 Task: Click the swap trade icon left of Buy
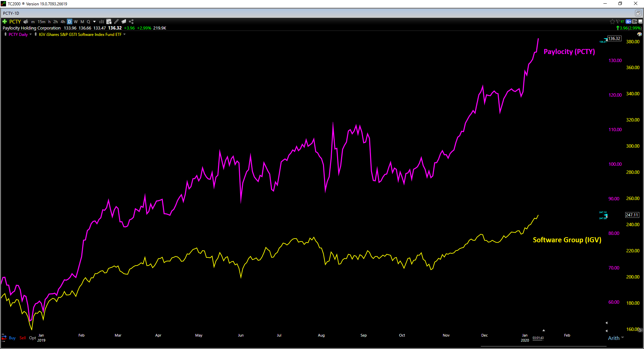point(4,338)
